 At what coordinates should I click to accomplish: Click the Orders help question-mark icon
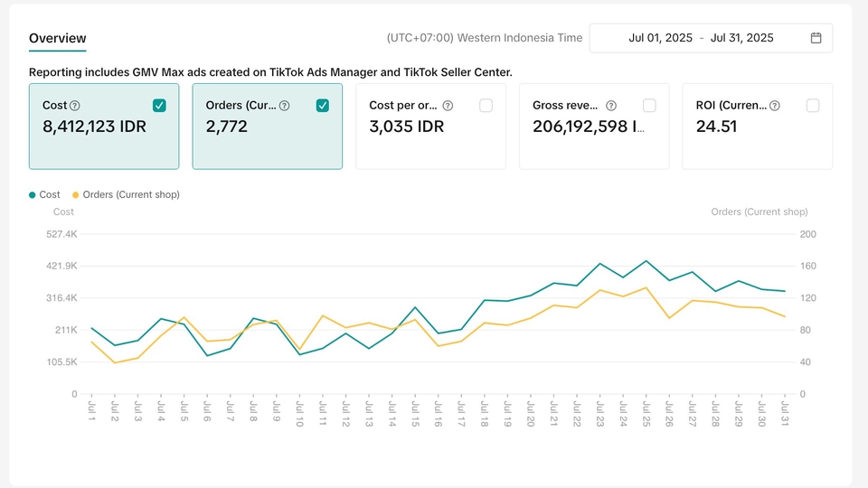[285, 106]
